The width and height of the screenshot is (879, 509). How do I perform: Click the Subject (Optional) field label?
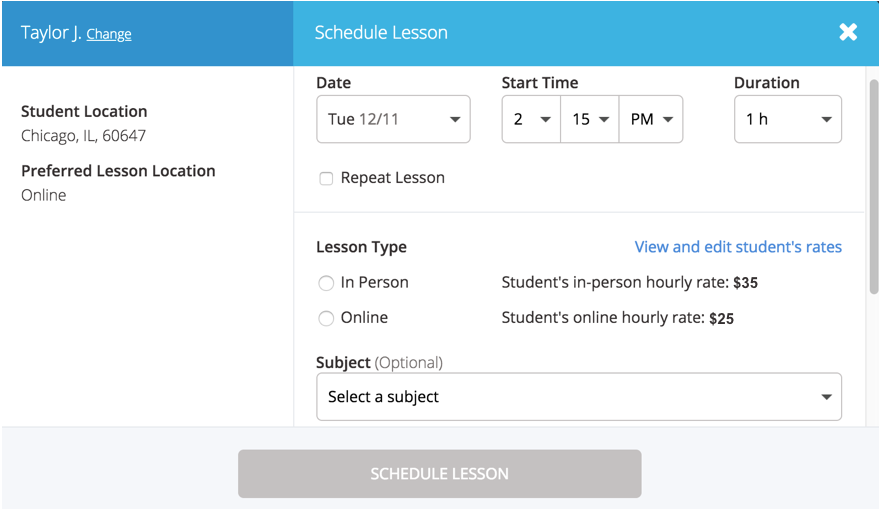pos(379,362)
